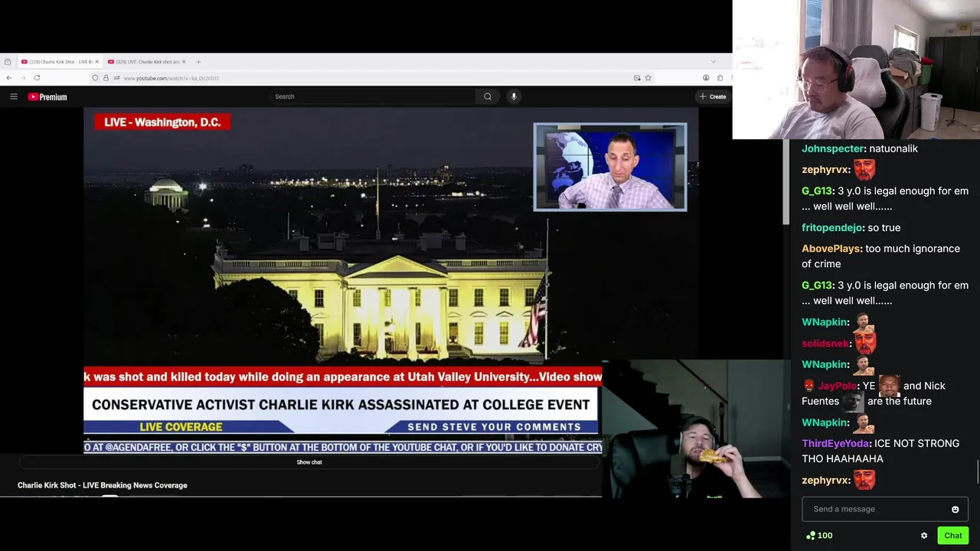This screenshot has height=551, width=980.
Task: Click JayPolo's red badge icon
Action: pyautogui.click(x=808, y=386)
